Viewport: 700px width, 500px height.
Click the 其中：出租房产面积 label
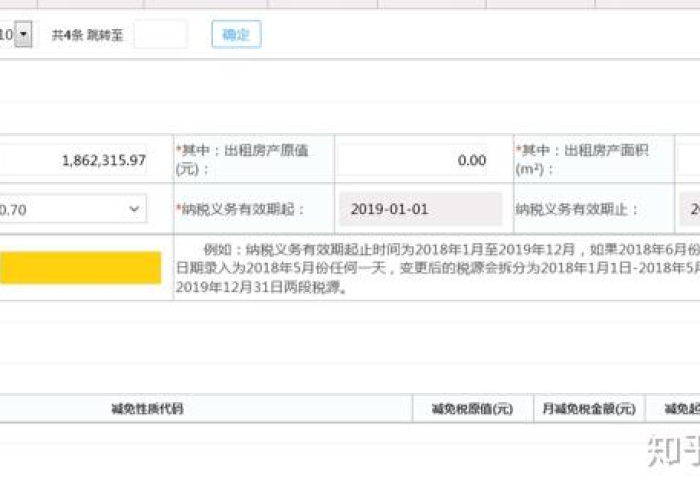(x=582, y=159)
